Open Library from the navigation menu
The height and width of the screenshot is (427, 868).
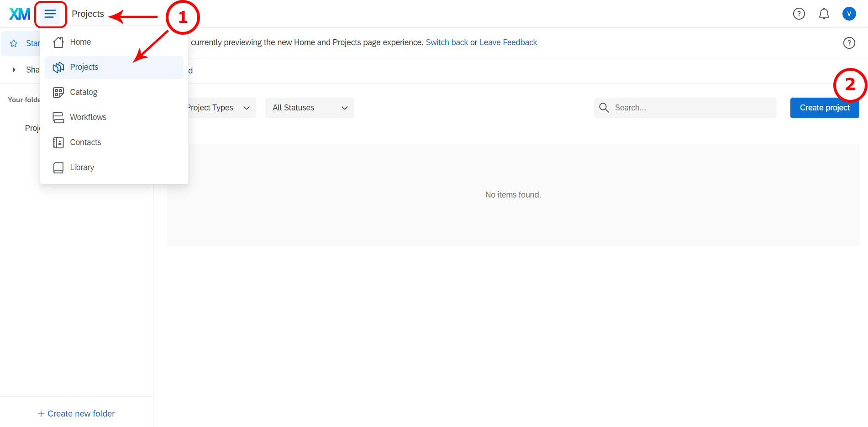pos(82,168)
